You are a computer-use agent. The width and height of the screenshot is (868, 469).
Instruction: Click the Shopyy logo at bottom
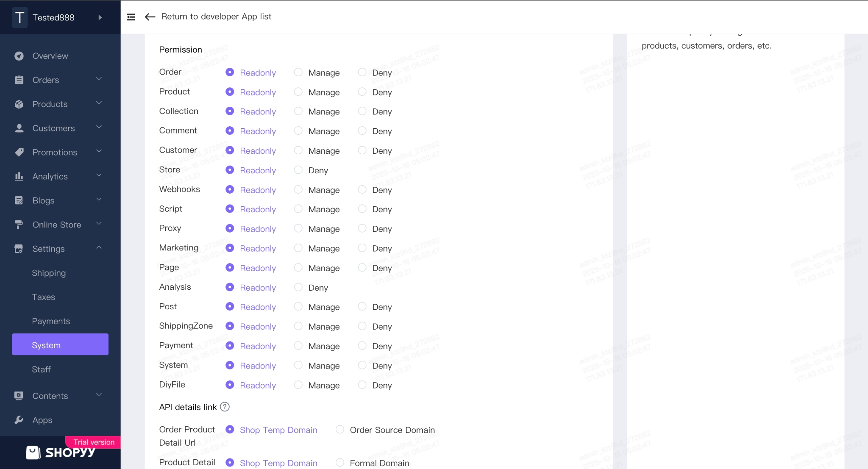pyautogui.click(x=61, y=452)
